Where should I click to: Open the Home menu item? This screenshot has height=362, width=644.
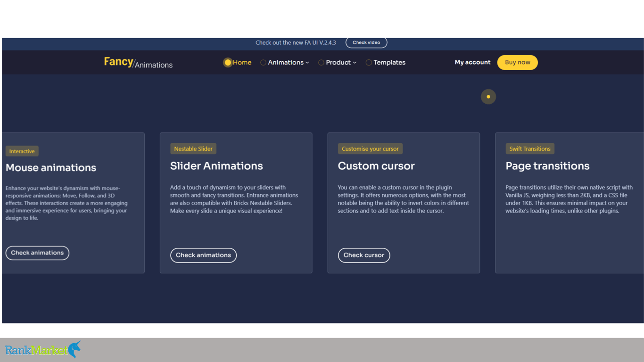[242, 62]
